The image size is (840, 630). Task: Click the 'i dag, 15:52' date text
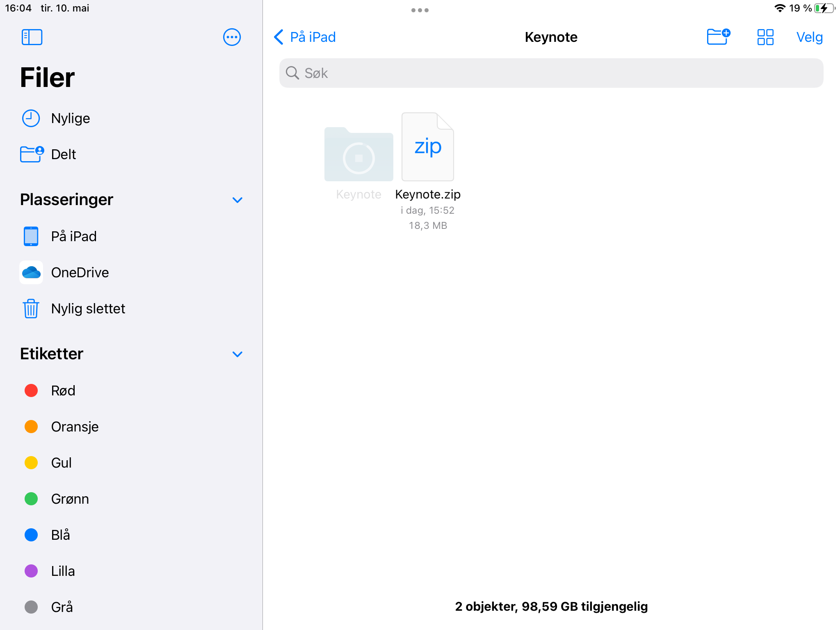[428, 210]
